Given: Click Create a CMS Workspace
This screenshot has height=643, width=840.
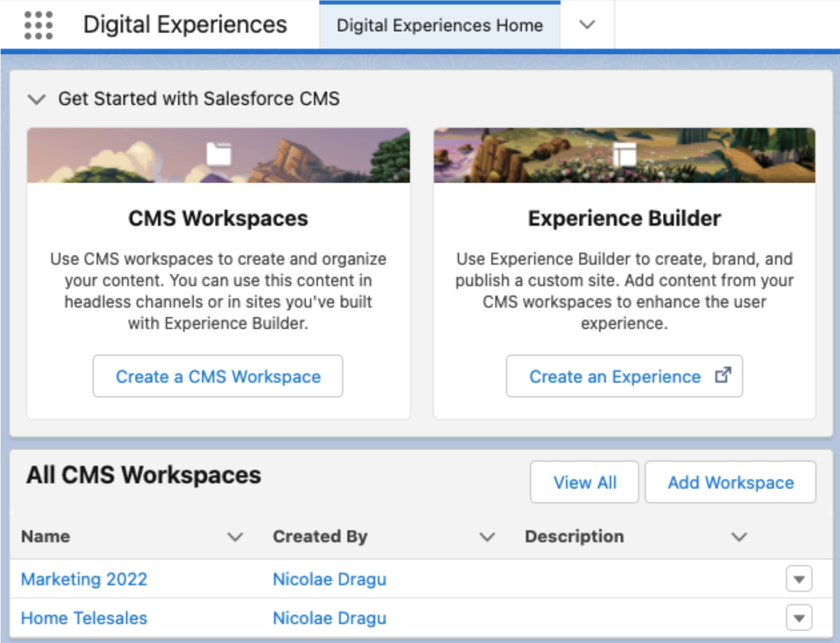Looking at the screenshot, I should (217, 376).
